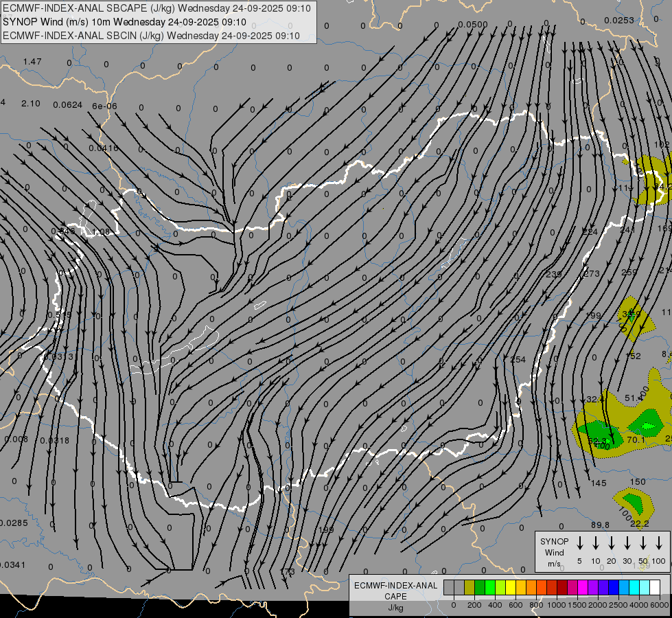The height and width of the screenshot is (618, 672).
Task: Select the yellow CAPE swatch near 600
Action: [511, 588]
